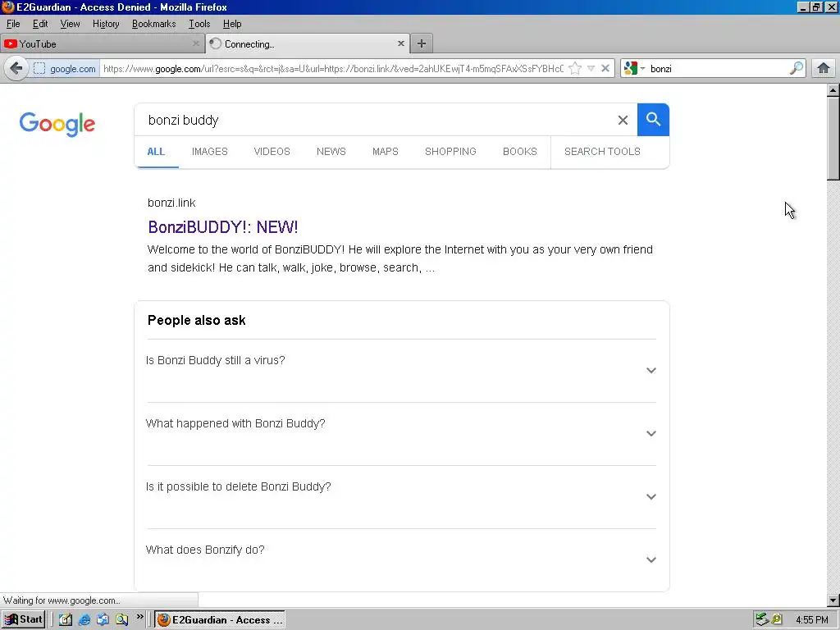Close the YouTube tab
Screen dimensions: 840x630
click(x=195, y=44)
